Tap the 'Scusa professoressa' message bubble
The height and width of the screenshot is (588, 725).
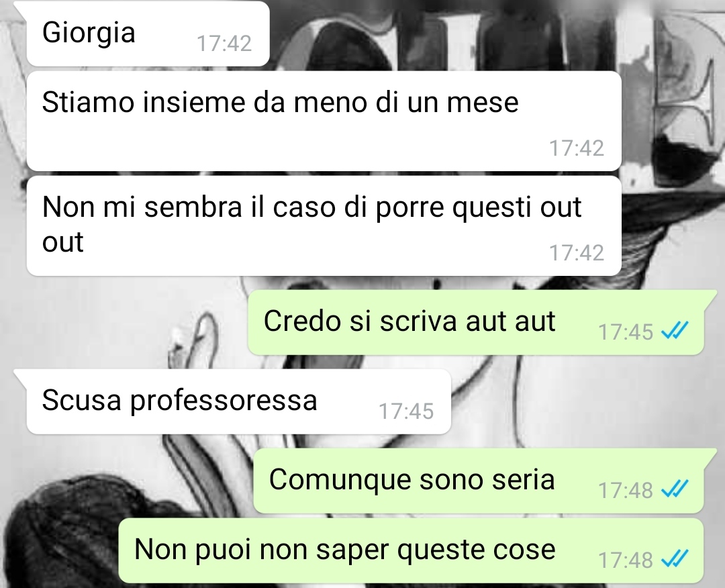(x=238, y=401)
